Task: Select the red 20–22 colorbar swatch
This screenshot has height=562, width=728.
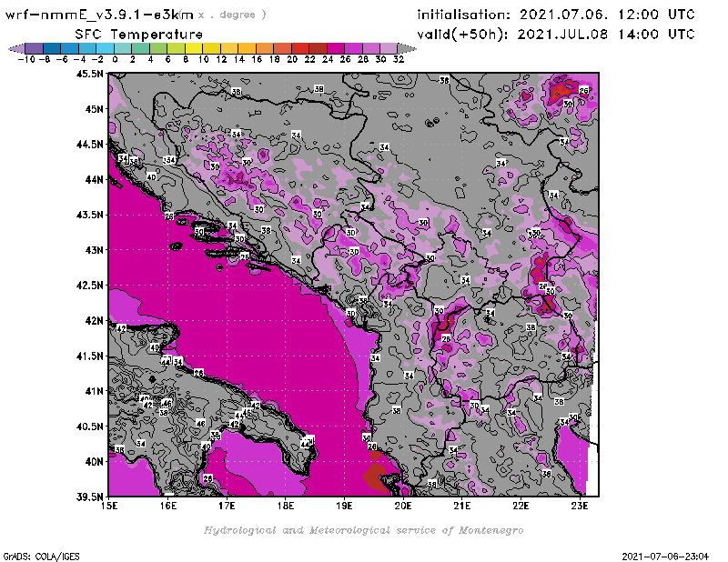Action: (300, 48)
